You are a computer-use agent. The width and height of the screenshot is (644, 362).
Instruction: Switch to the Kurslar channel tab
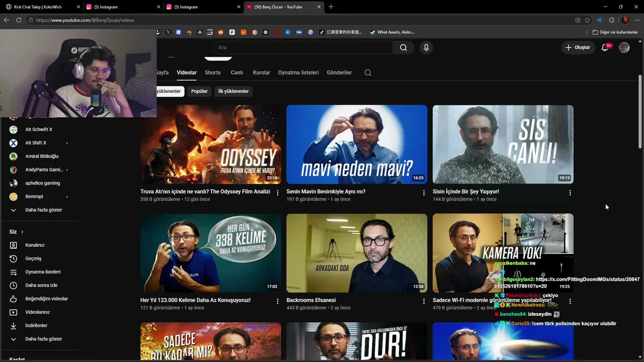coord(262,72)
